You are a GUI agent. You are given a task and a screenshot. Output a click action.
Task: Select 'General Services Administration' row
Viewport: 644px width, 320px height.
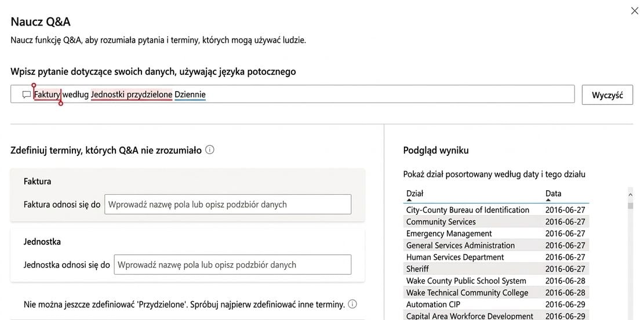(496, 245)
